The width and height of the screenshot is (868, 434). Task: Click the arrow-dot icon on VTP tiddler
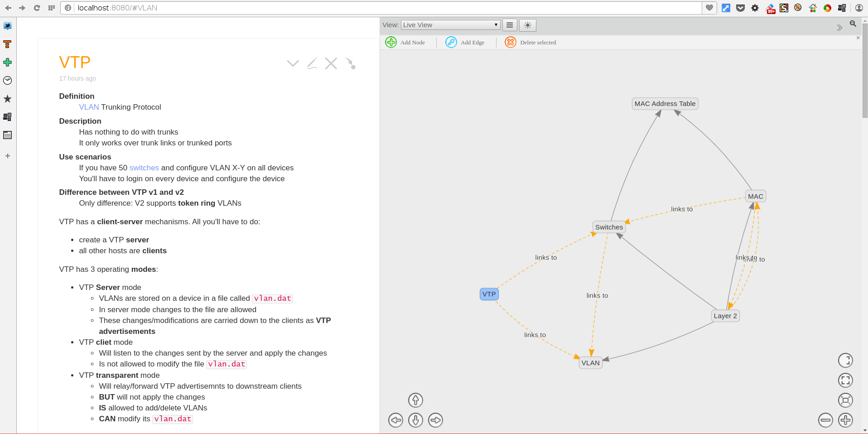351,63
